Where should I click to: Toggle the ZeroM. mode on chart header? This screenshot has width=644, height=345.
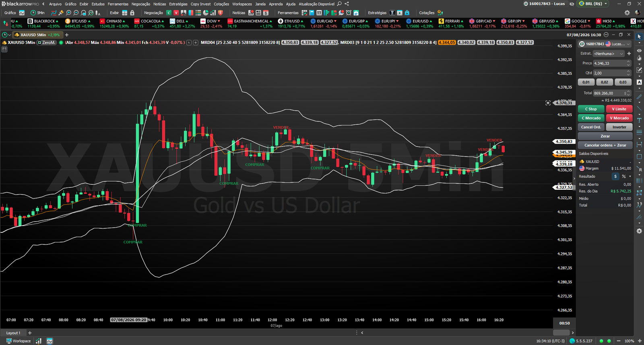[47, 43]
